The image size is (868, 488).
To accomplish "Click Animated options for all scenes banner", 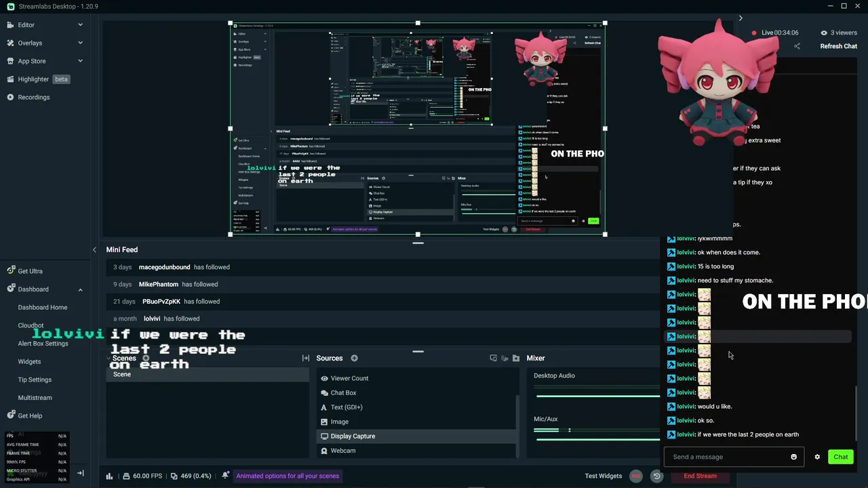I will pos(288,476).
